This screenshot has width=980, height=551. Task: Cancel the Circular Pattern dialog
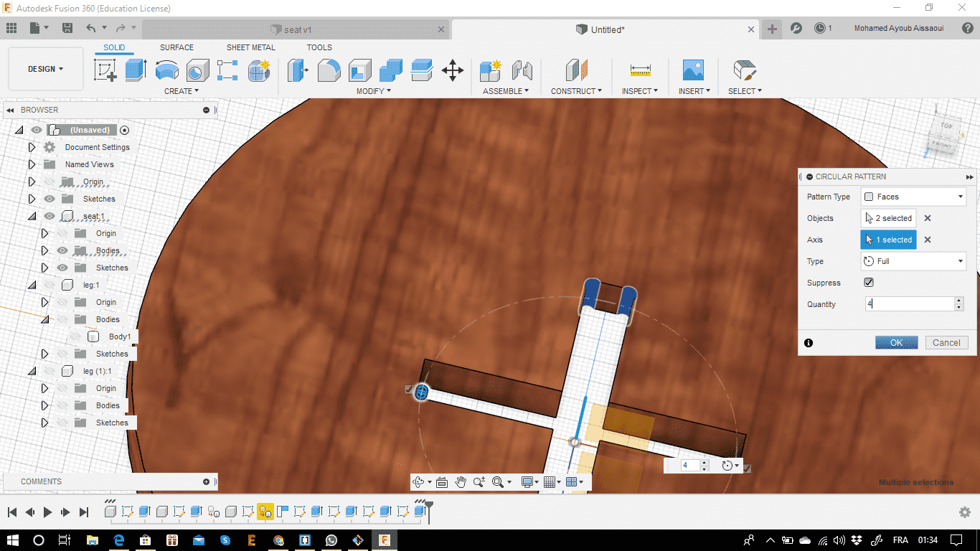946,343
